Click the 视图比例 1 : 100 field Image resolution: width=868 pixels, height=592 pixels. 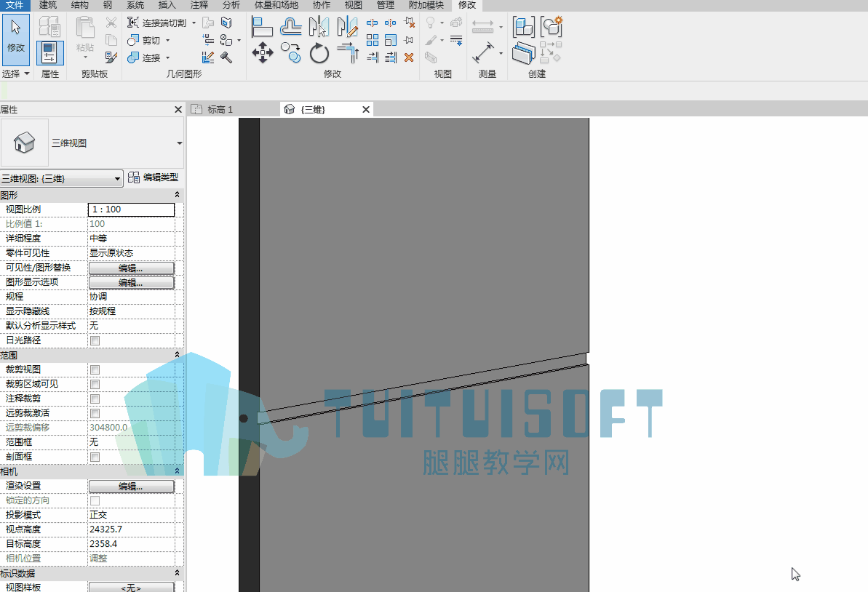(x=131, y=209)
